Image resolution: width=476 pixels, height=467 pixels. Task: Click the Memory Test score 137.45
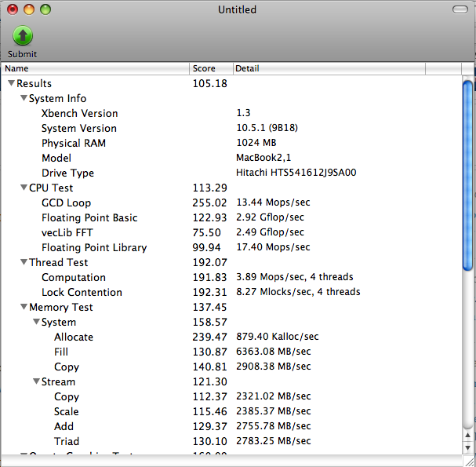pyautogui.click(x=209, y=307)
